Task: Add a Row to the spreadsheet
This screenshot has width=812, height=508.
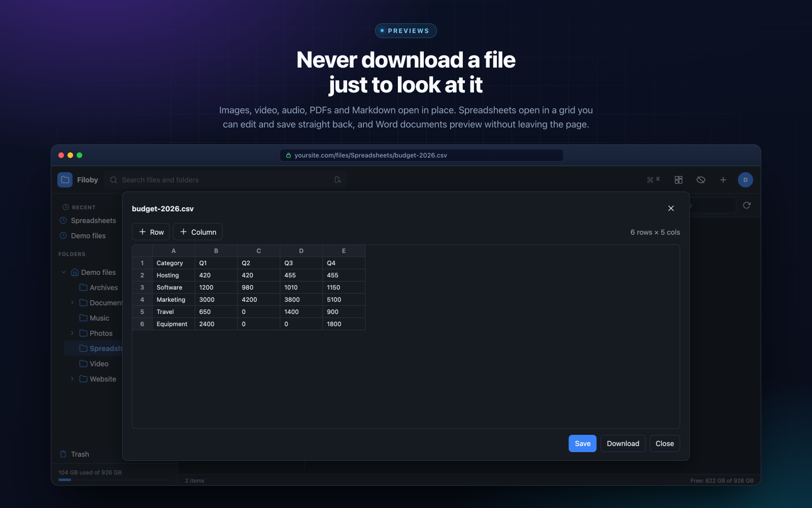Action: [151, 232]
